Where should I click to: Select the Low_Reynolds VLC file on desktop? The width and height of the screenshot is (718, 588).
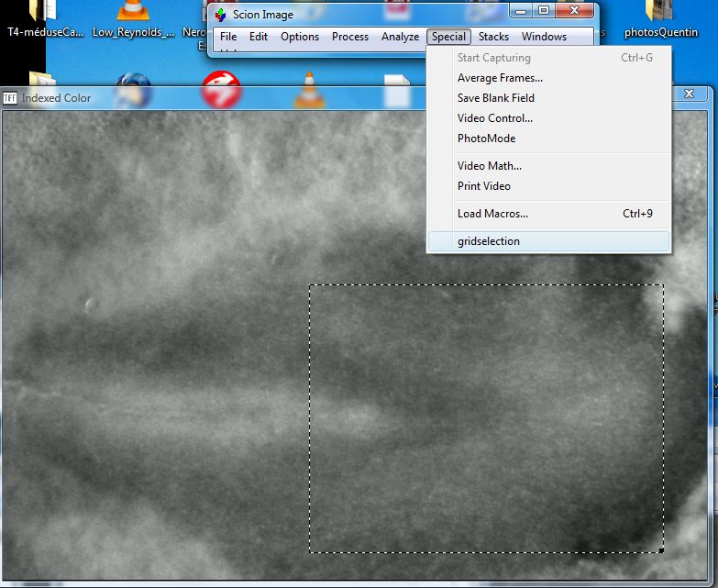(x=134, y=12)
